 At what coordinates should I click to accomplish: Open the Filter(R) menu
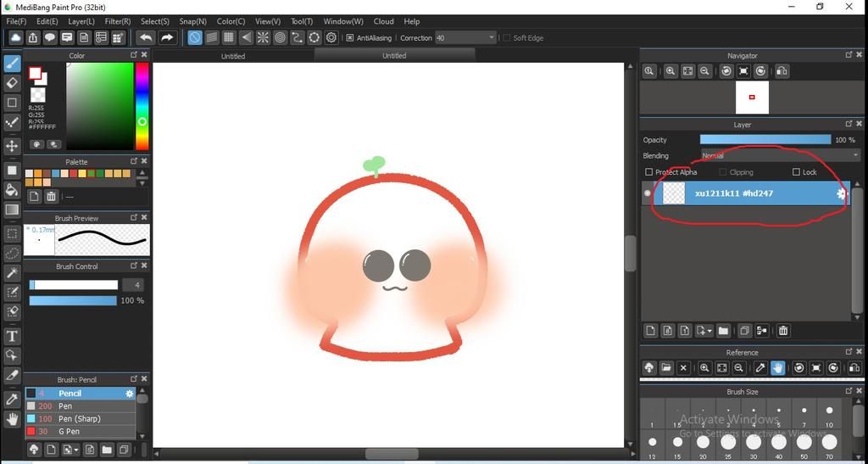tap(117, 21)
